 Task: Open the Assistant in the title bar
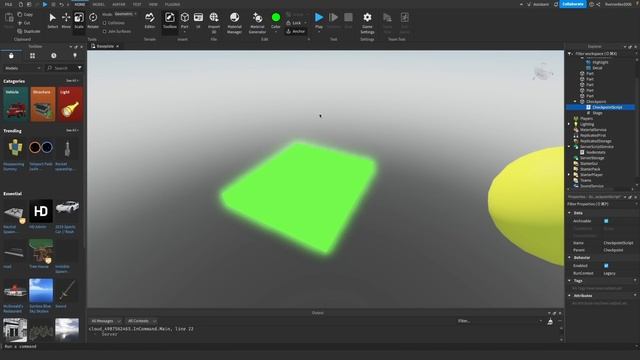pyautogui.click(x=538, y=4)
